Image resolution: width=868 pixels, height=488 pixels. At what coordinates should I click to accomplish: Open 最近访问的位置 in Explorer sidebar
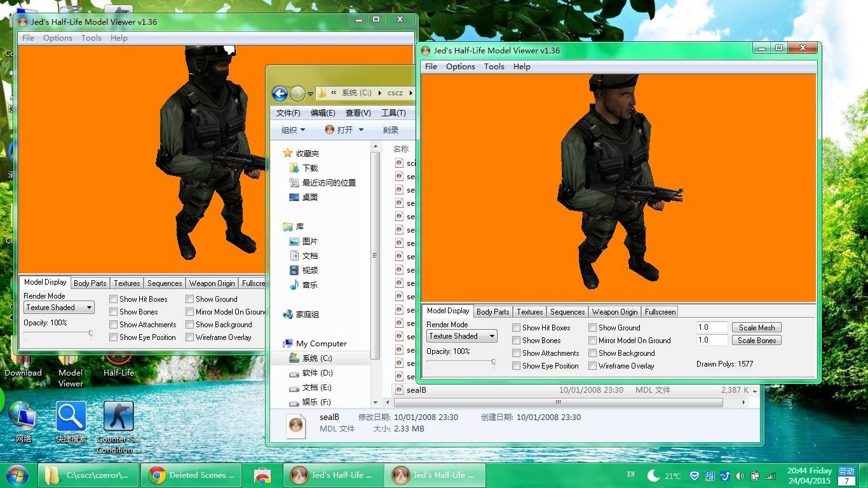click(322, 182)
